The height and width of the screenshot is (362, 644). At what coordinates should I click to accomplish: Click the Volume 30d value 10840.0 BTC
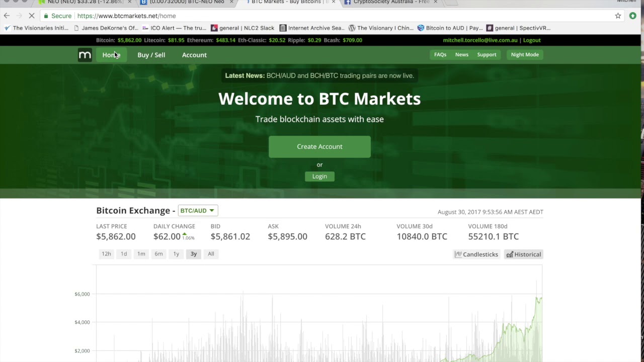(x=422, y=236)
